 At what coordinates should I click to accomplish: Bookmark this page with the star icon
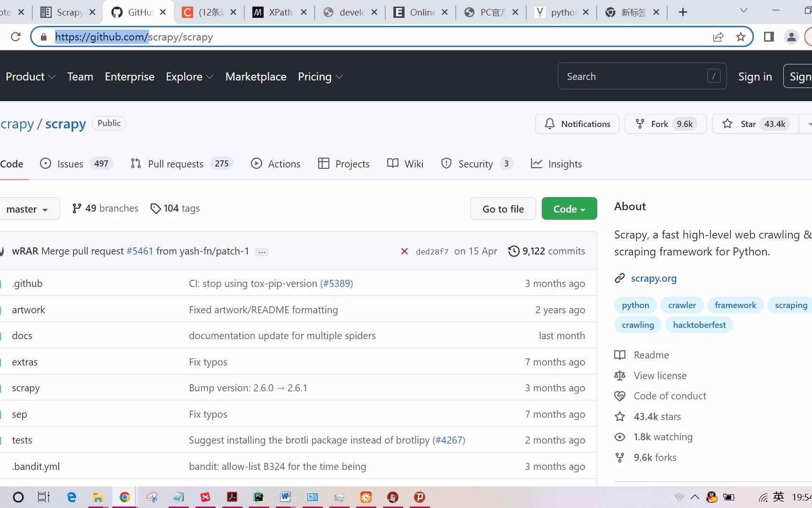tap(741, 37)
